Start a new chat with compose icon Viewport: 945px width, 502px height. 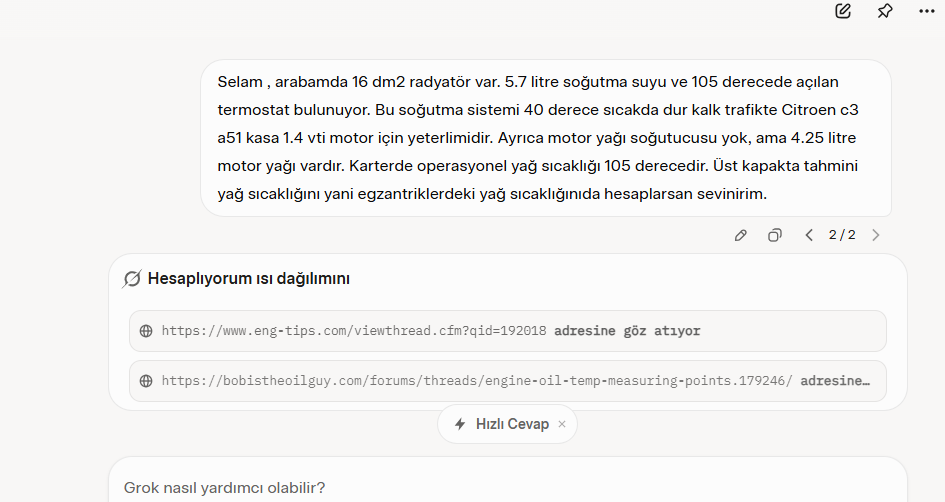843,11
